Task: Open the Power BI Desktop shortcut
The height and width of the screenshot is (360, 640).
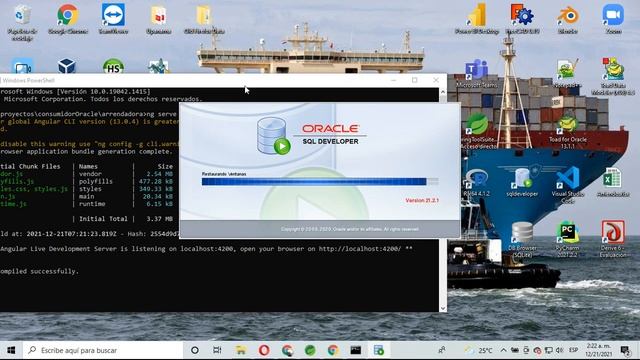Action: pyautogui.click(x=477, y=19)
